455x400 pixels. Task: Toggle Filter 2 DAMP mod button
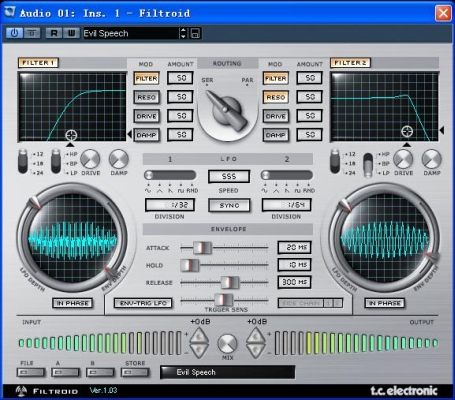pyautogui.click(x=276, y=135)
